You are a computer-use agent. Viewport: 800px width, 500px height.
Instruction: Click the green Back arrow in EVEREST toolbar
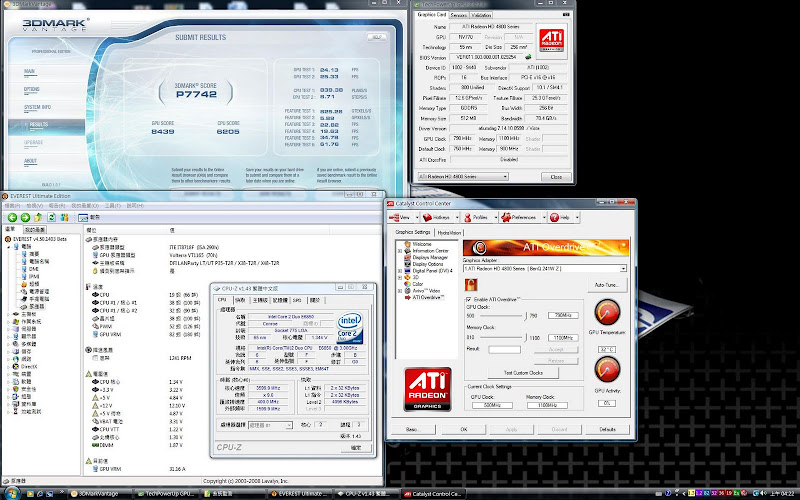(x=12, y=217)
